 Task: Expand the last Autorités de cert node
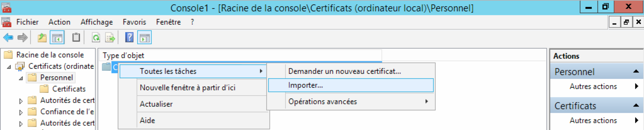pyautogui.click(x=21, y=124)
